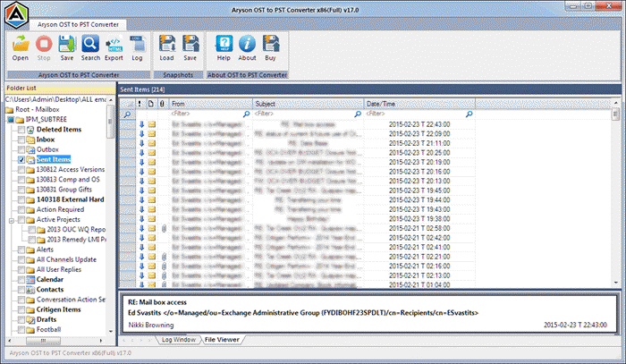Collapse the IPM_SUBTREE folder node
The width and height of the screenshot is (626, 364).
click(3, 119)
